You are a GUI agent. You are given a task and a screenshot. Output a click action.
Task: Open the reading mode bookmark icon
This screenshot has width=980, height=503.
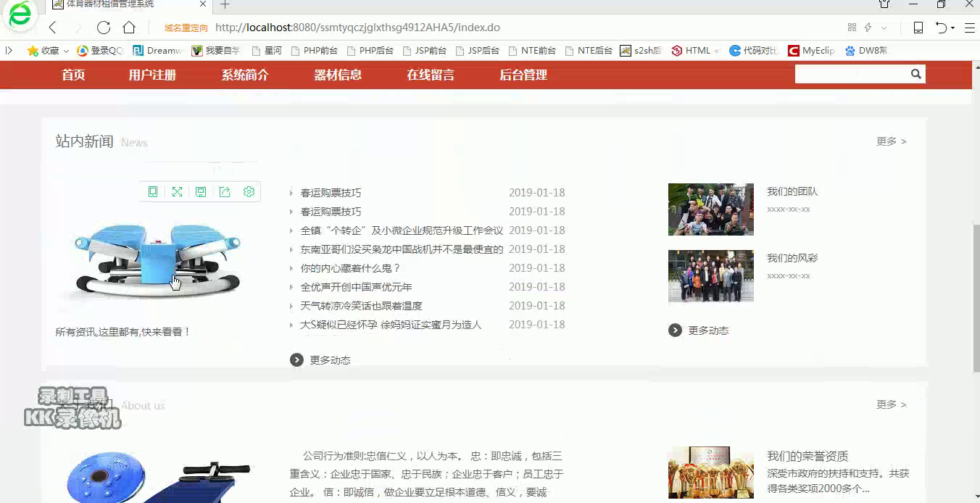point(918,28)
